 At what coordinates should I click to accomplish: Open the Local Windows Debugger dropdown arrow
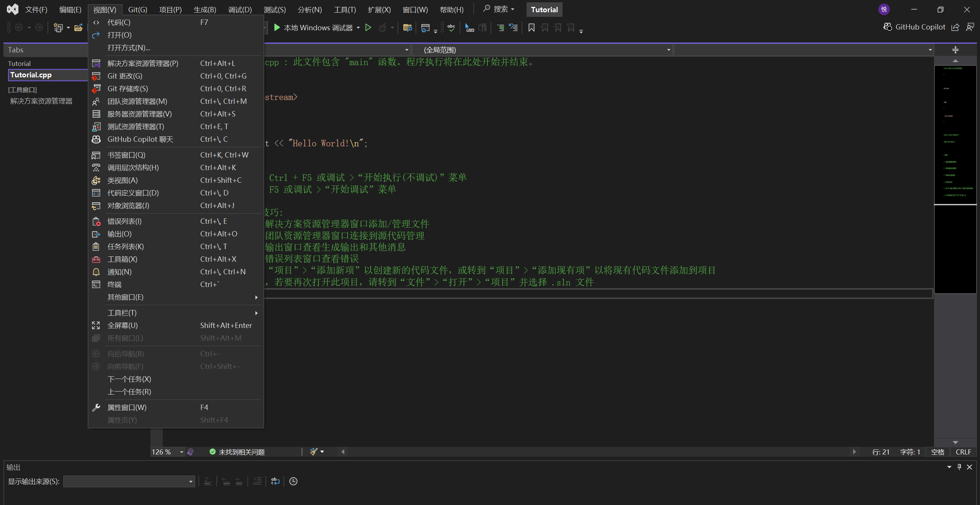[x=358, y=28]
